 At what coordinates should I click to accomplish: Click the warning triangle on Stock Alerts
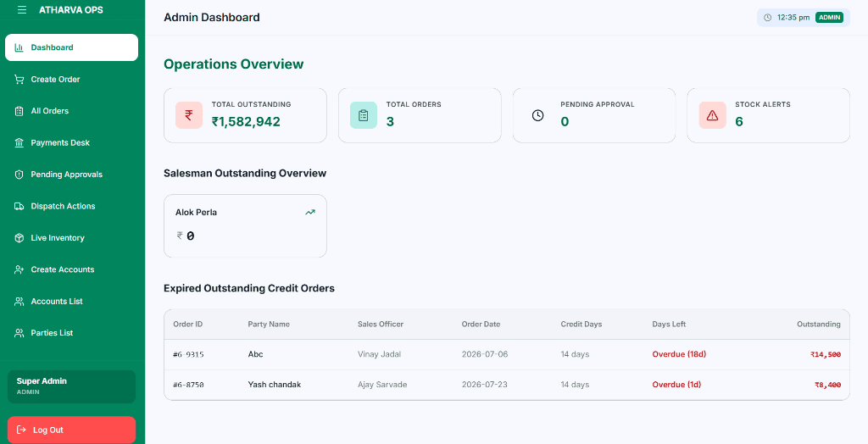[712, 115]
